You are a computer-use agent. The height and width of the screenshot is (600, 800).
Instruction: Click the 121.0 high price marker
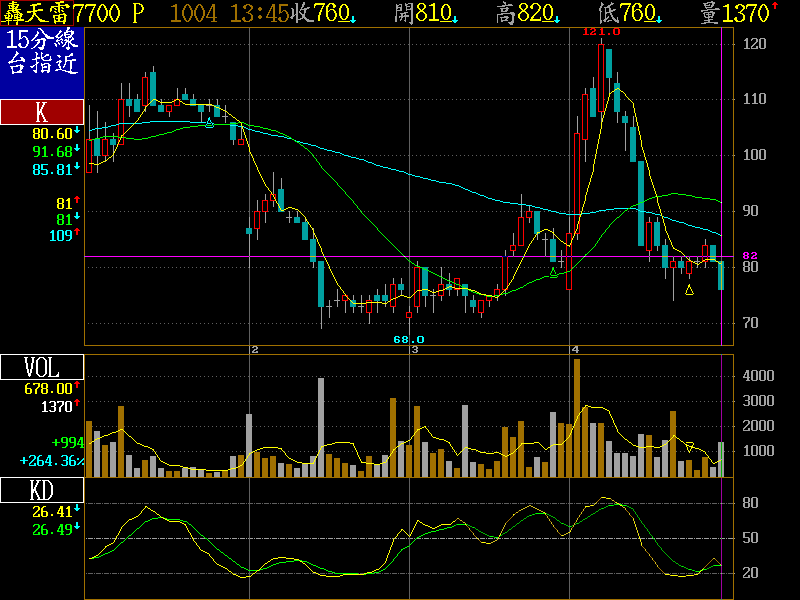[602, 32]
